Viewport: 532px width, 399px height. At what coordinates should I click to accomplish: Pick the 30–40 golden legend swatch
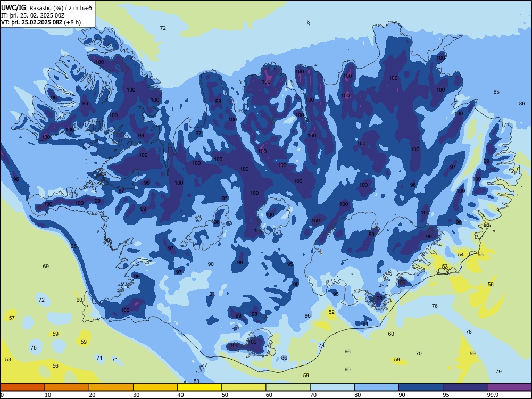click(155, 387)
